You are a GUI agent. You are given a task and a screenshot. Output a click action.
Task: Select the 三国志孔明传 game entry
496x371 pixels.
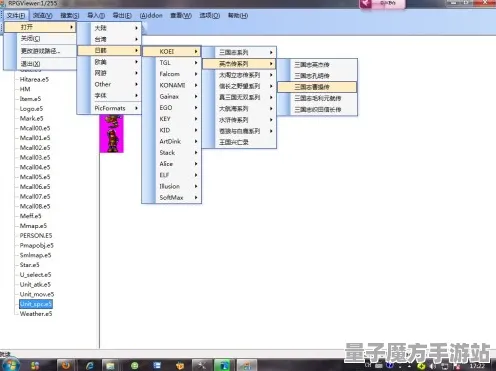click(317, 76)
